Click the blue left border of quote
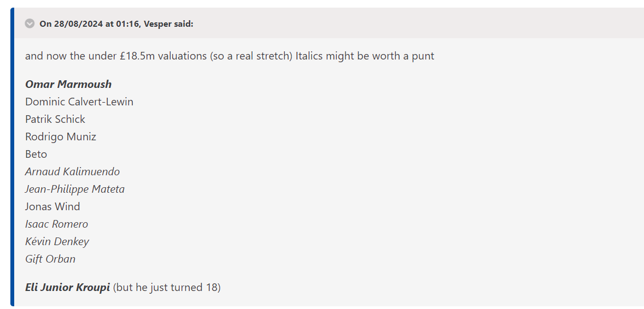The height and width of the screenshot is (309, 644). pyautogui.click(x=12, y=164)
